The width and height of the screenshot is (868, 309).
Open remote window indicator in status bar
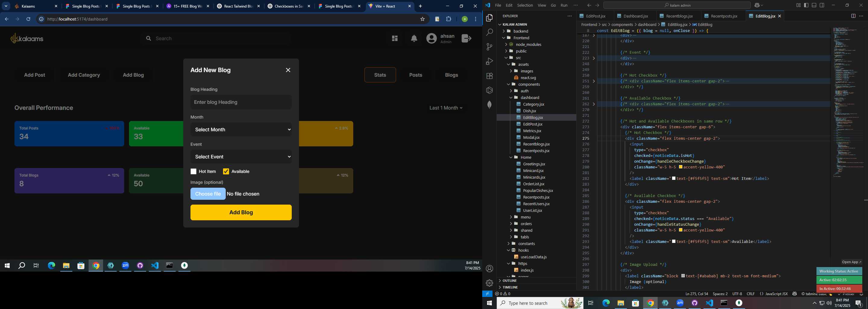click(487, 294)
